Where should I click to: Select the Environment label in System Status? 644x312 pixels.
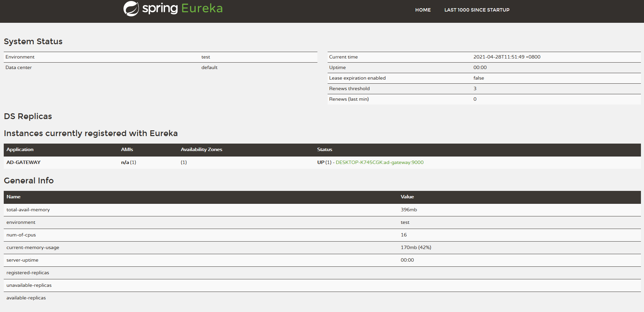[20, 57]
